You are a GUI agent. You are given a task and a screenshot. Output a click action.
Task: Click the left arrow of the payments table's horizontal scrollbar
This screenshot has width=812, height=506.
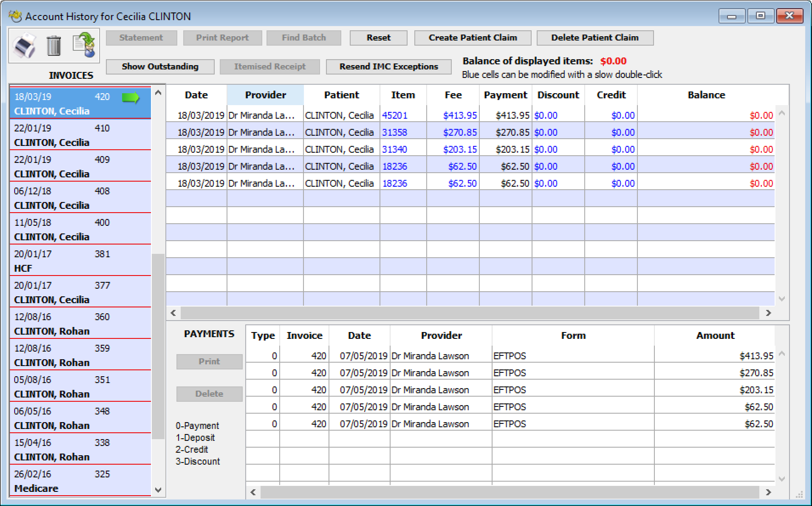tap(253, 492)
